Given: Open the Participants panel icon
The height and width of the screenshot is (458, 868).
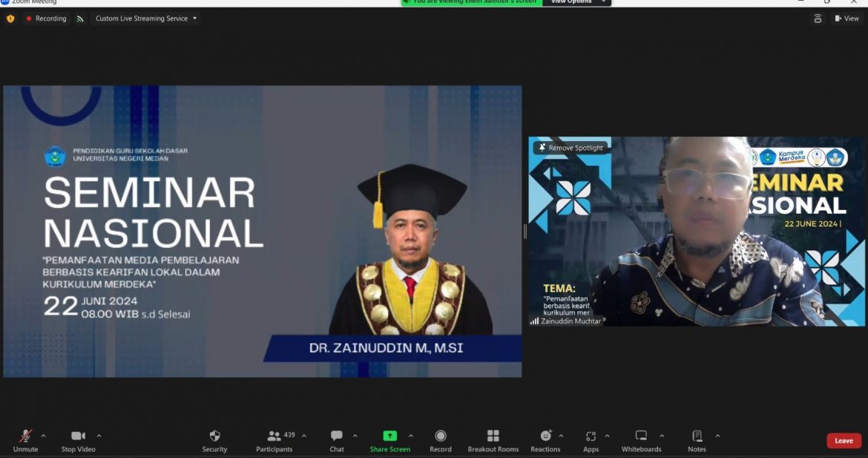Looking at the screenshot, I should 274,440.
